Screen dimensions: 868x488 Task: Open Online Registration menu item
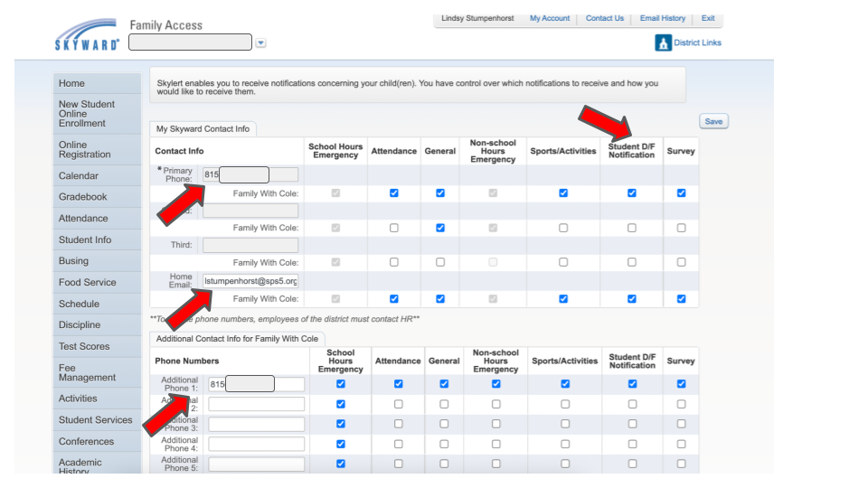coord(97,150)
